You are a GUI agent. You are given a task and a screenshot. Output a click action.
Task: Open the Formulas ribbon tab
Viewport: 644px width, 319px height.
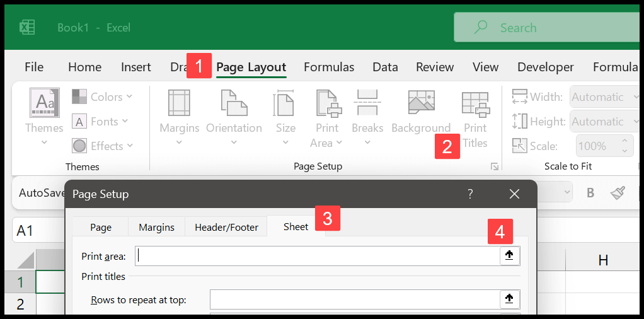329,67
